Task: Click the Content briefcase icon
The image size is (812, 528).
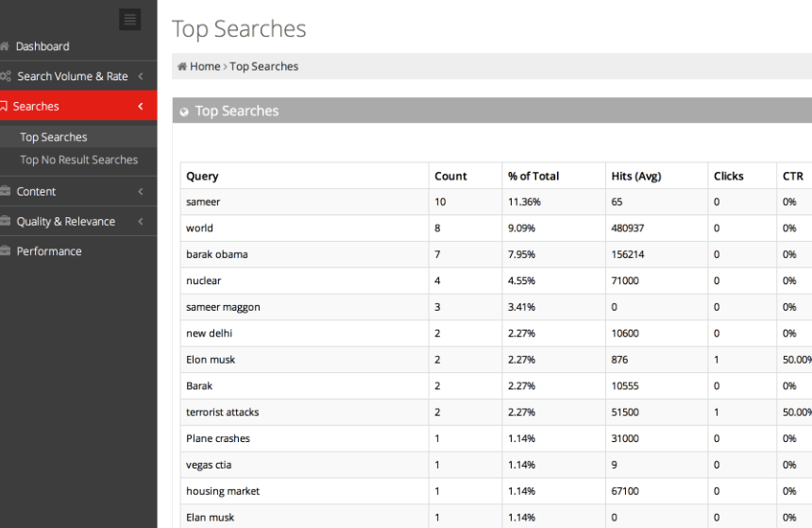Action: coord(5,191)
